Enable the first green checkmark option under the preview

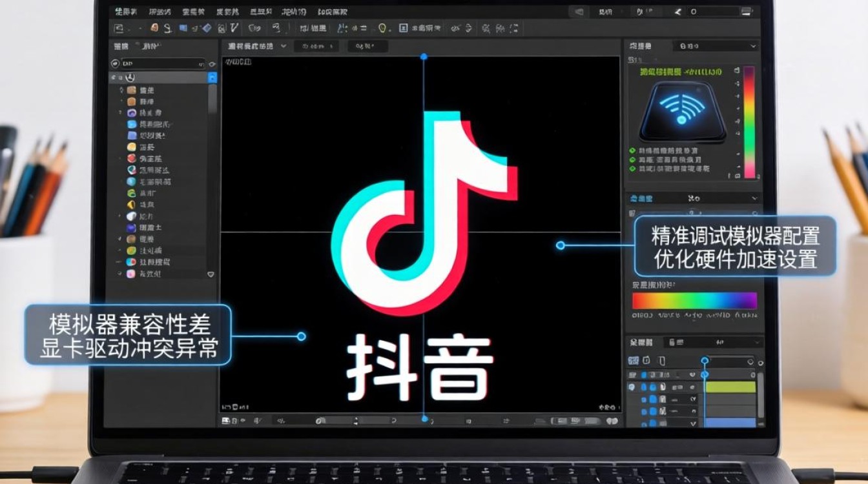click(633, 150)
